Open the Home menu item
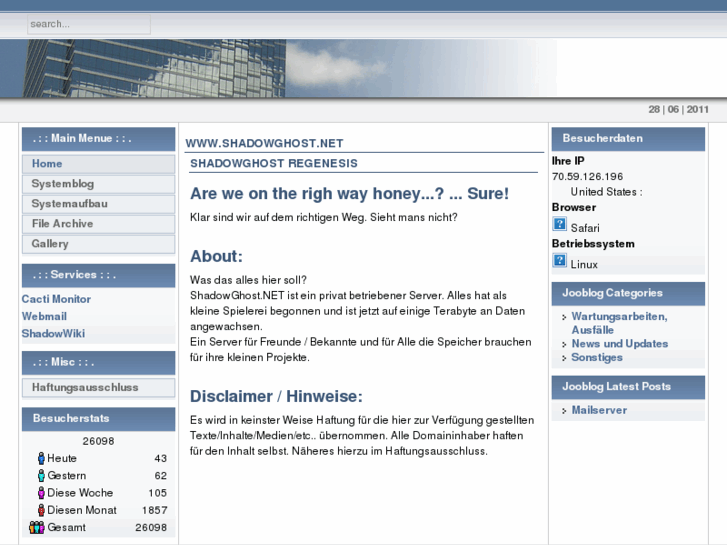 (98, 164)
